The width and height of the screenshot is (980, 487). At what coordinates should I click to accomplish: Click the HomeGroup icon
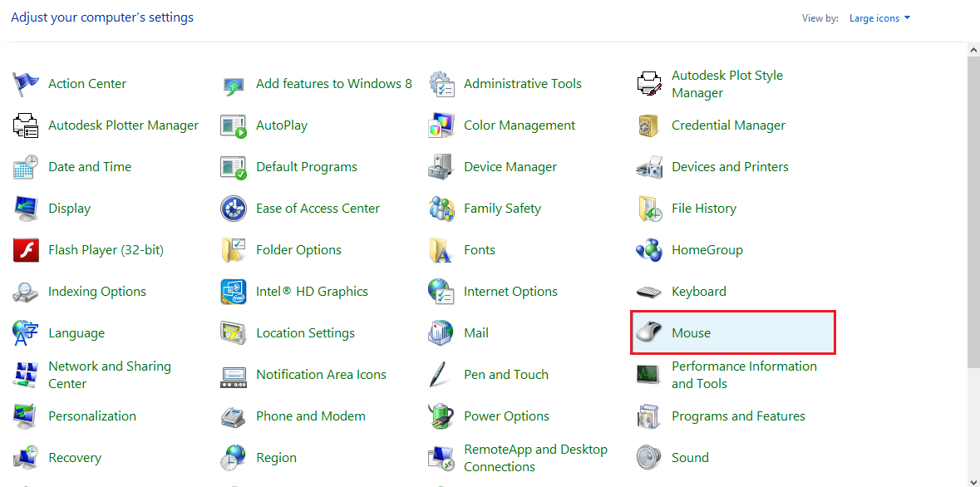pyautogui.click(x=648, y=250)
